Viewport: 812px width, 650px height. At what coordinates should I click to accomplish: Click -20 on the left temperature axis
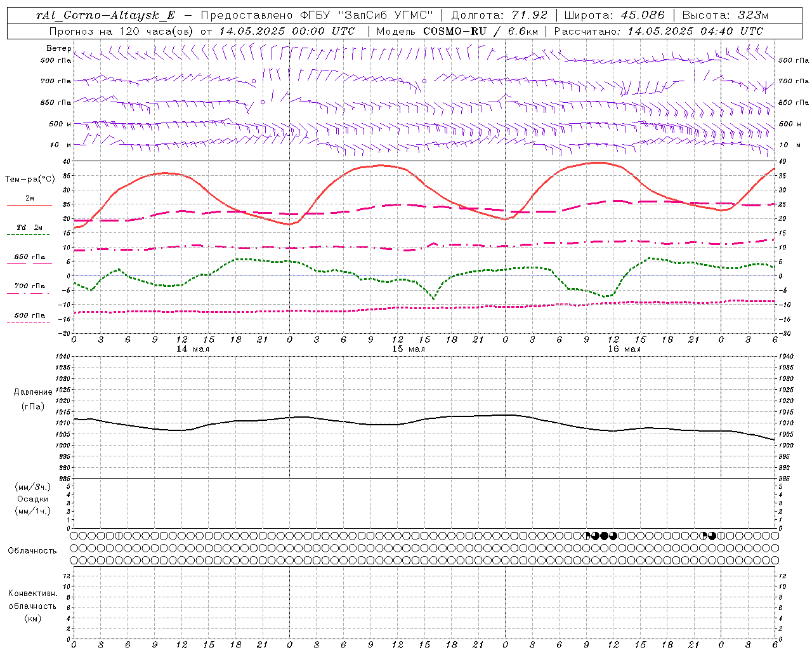[65, 333]
